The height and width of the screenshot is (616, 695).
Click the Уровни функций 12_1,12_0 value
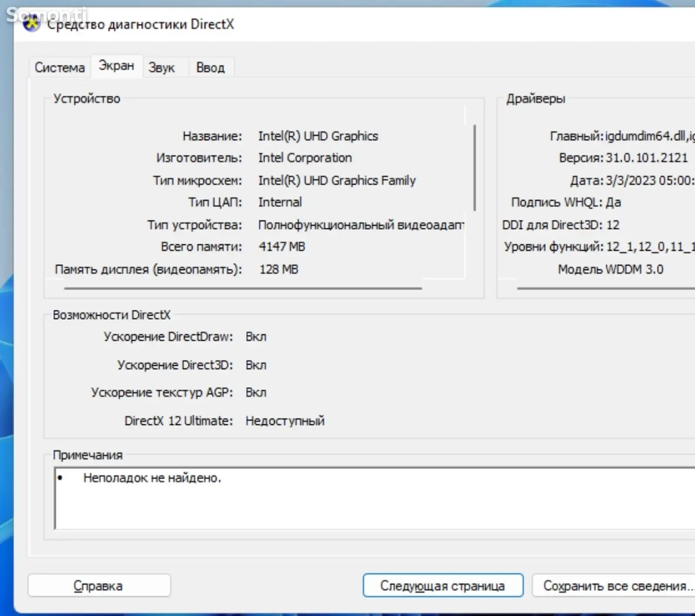click(x=650, y=247)
